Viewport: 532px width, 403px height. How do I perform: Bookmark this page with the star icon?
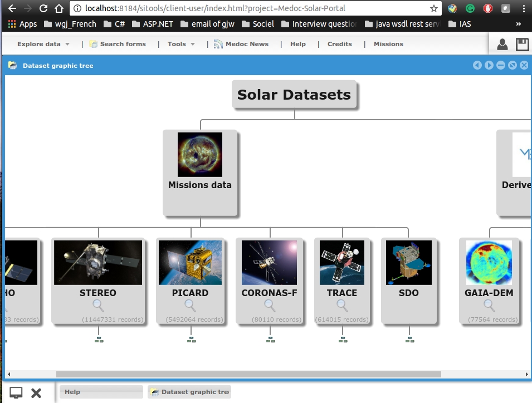pos(433,8)
